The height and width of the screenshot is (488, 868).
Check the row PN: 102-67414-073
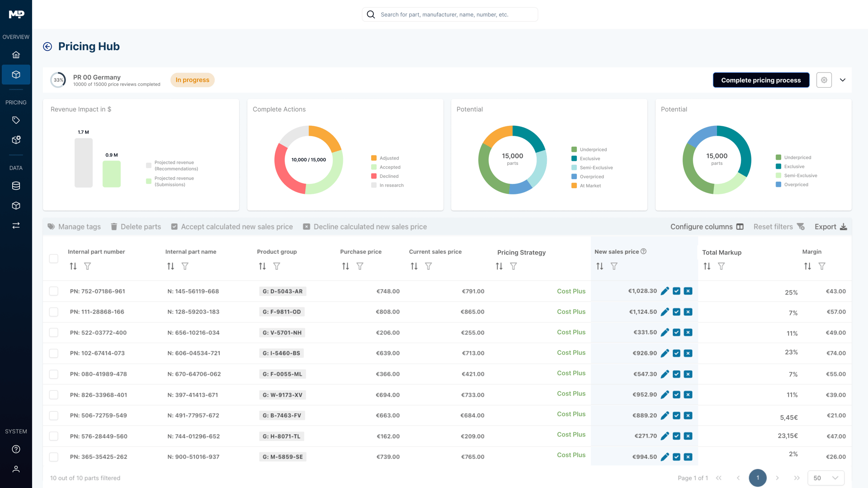pos(54,353)
